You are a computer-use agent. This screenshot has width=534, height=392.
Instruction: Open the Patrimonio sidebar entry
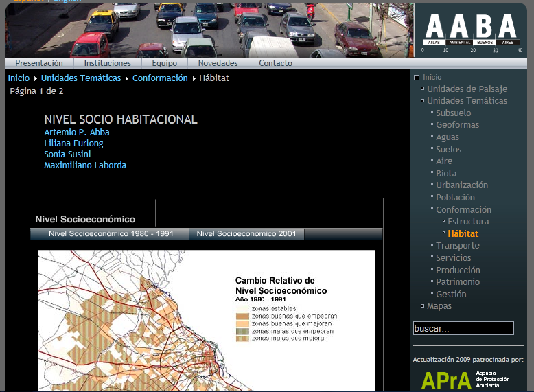(458, 281)
